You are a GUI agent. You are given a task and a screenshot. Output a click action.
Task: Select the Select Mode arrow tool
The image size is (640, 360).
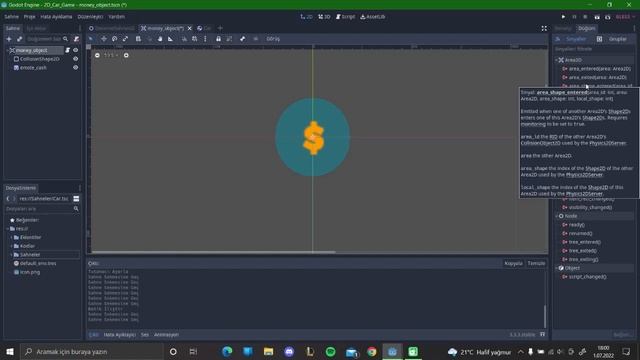(x=91, y=39)
